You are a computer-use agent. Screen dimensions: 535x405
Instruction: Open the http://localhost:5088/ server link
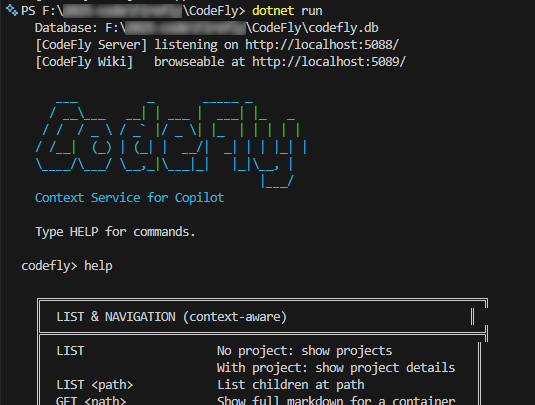click(322, 45)
